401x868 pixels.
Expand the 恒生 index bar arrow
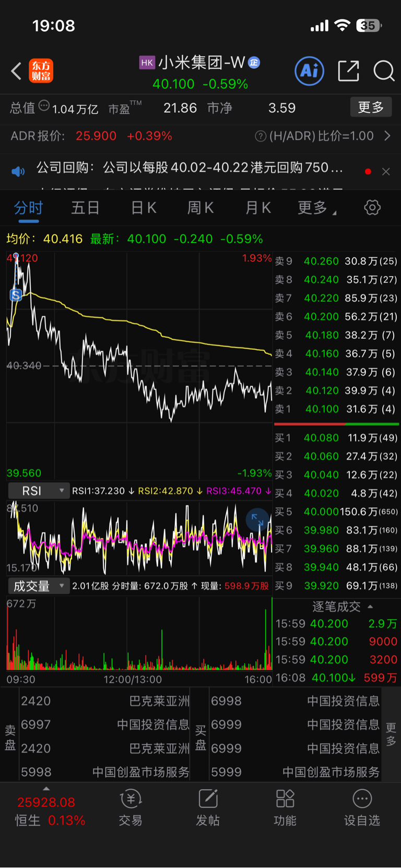(x=46, y=789)
